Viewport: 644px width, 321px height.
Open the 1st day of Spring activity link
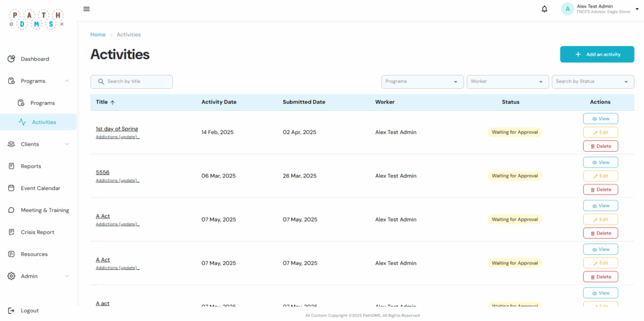(x=117, y=128)
